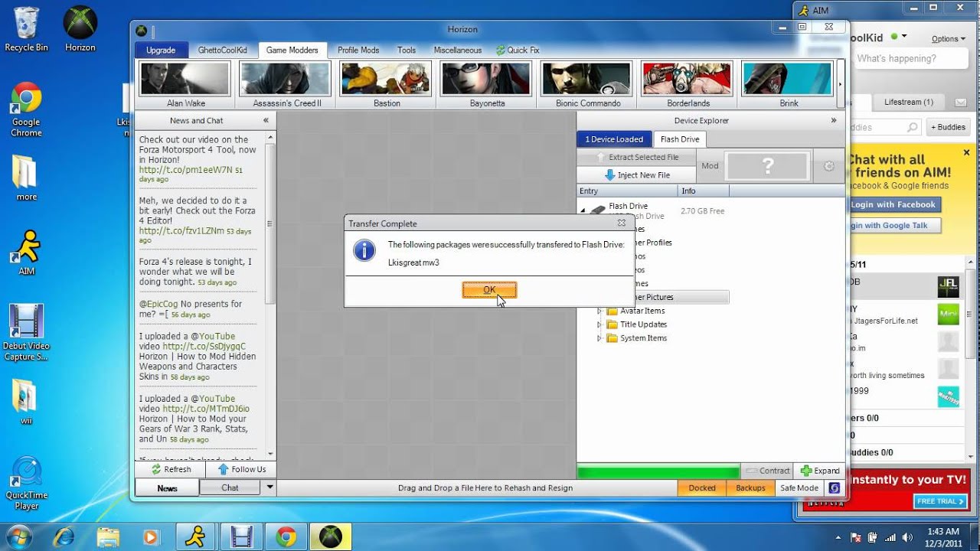Screen dimensions: 980x551
Task: Run Quick Fix from the ribbon
Action: point(518,50)
